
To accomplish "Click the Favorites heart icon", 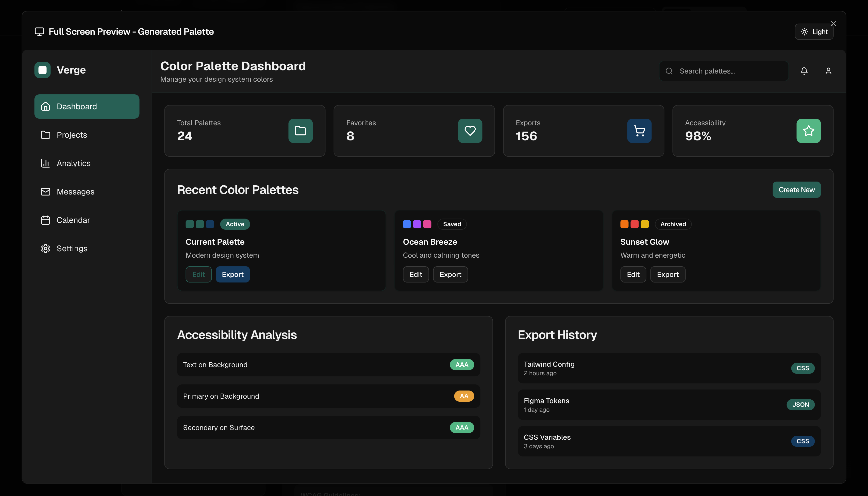I will pos(470,131).
